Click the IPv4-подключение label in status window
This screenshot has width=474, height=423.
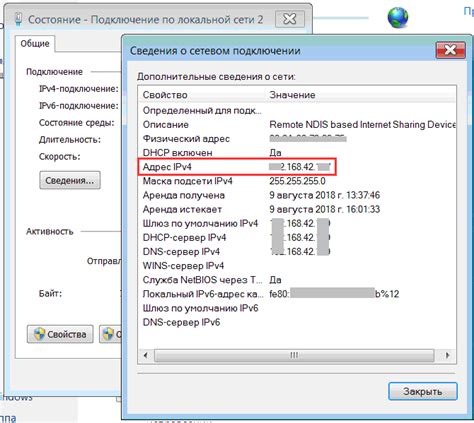(x=79, y=89)
